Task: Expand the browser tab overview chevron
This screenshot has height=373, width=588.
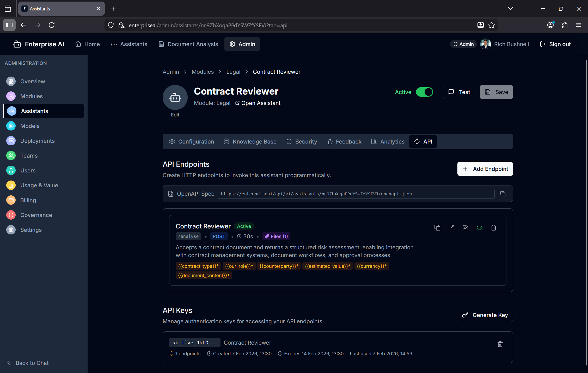Action: coord(510,8)
